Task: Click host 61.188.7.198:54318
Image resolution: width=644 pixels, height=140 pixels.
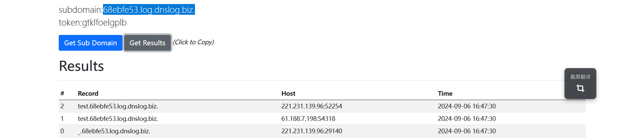Action: pos(308,119)
